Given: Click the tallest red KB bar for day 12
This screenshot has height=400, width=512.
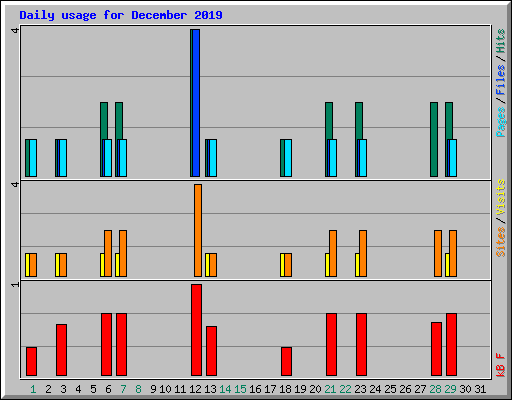Looking at the screenshot, I should click(x=196, y=330).
